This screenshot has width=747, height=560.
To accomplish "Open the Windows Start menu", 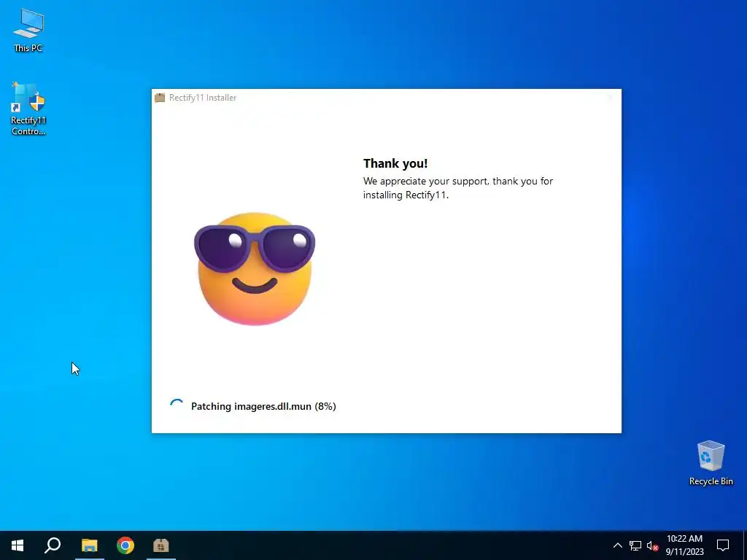I will coord(18,545).
